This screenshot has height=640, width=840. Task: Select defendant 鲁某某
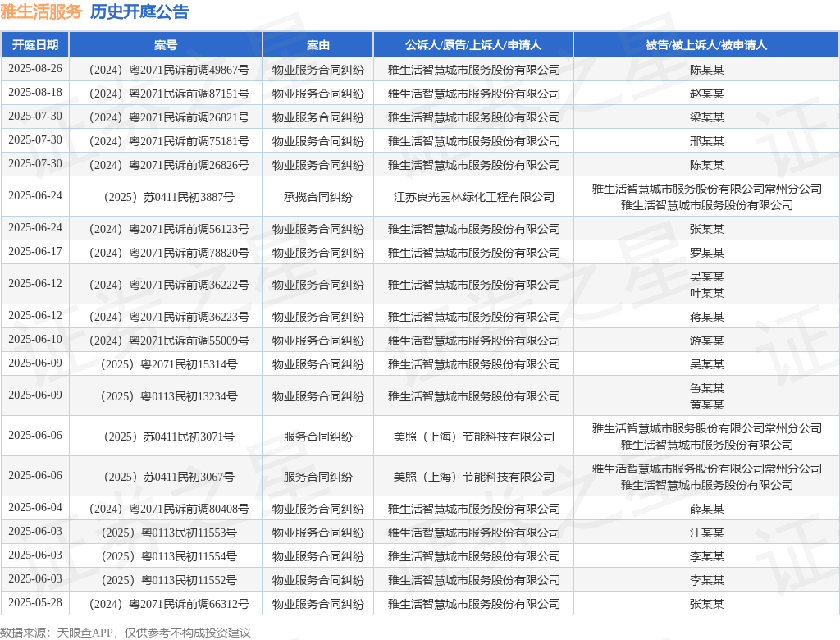[706, 388]
